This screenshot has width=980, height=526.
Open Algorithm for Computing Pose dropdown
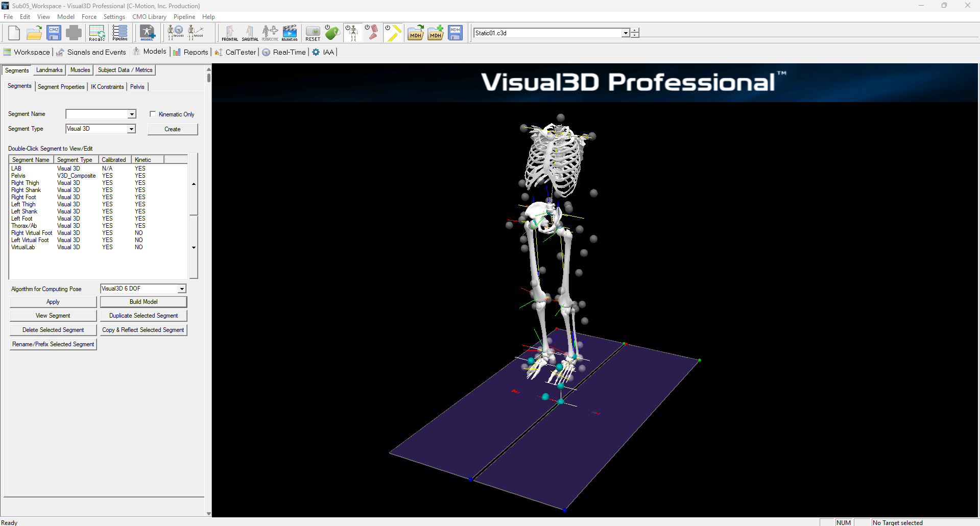tap(182, 289)
